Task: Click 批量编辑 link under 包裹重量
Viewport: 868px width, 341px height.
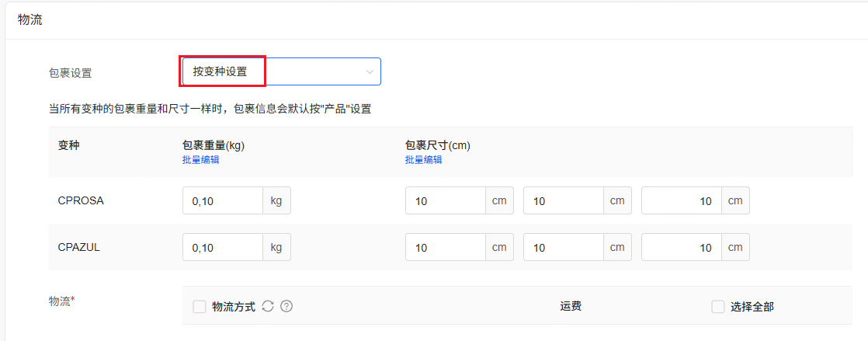Action: point(200,160)
